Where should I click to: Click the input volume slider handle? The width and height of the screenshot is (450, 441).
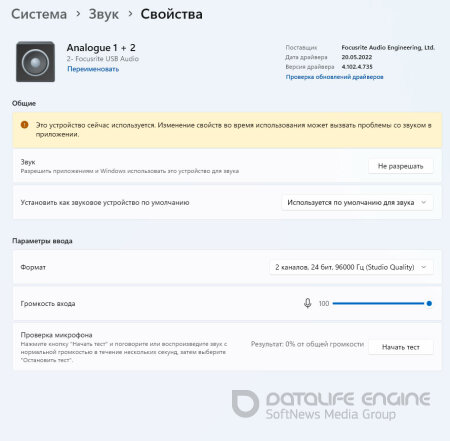(429, 303)
